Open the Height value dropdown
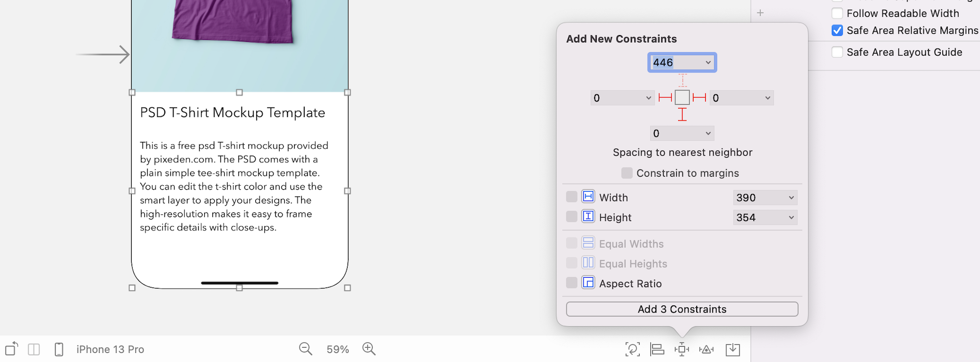 (791, 218)
